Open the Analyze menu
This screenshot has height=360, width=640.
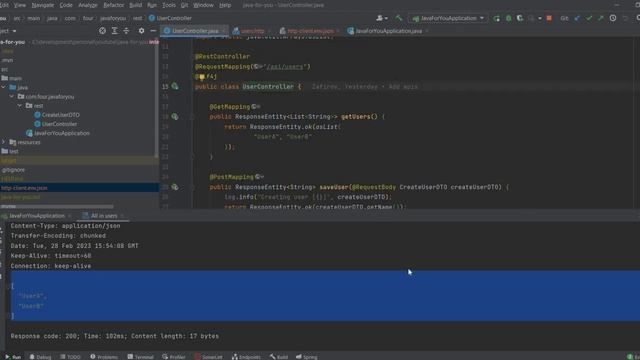[88, 5]
